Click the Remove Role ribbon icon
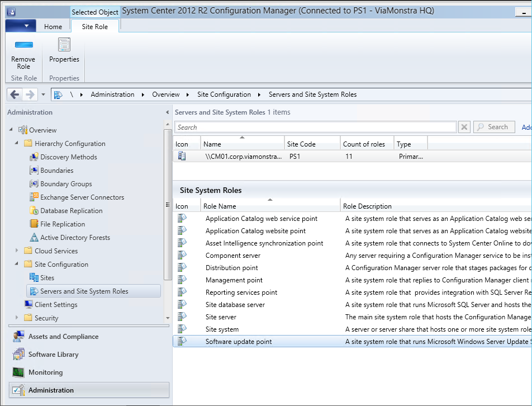Viewport: 532px width, 406px height. (x=23, y=45)
